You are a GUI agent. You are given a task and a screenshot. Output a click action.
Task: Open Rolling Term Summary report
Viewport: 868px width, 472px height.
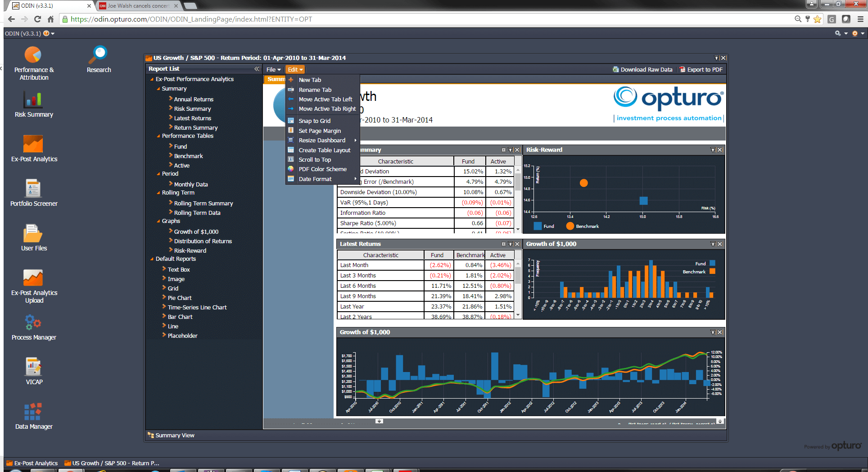pyautogui.click(x=203, y=203)
